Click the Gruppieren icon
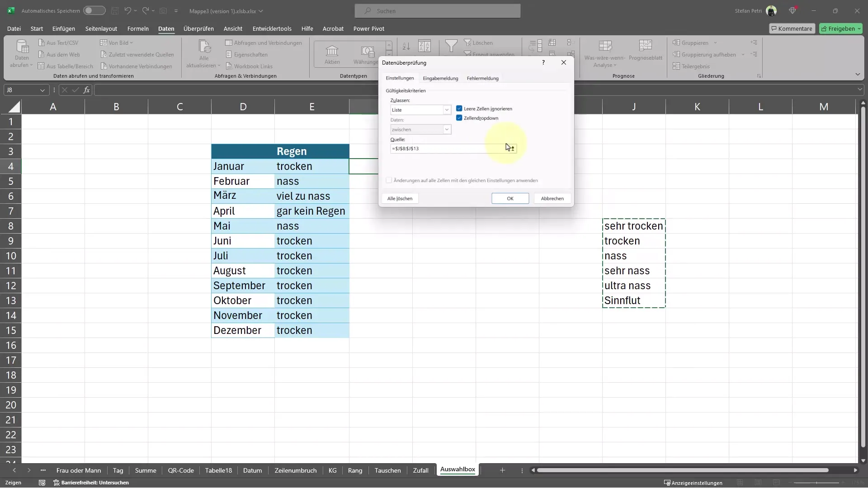The image size is (868, 488). tap(676, 42)
